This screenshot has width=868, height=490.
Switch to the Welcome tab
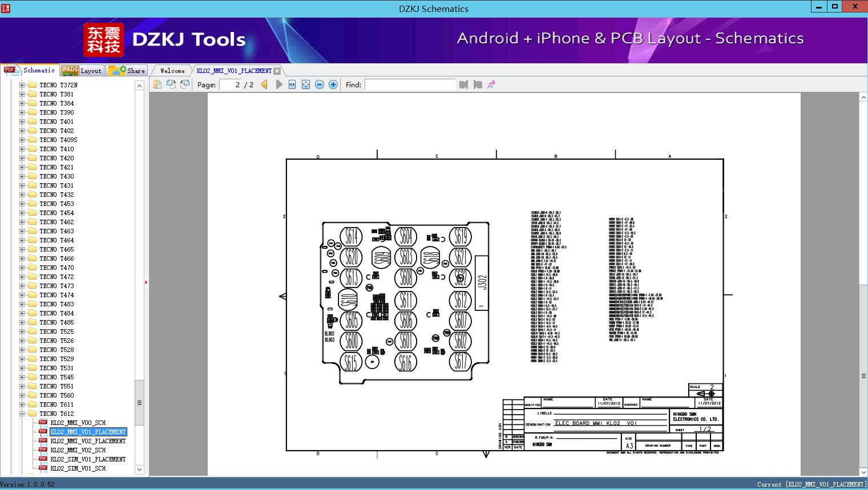coord(172,71)
